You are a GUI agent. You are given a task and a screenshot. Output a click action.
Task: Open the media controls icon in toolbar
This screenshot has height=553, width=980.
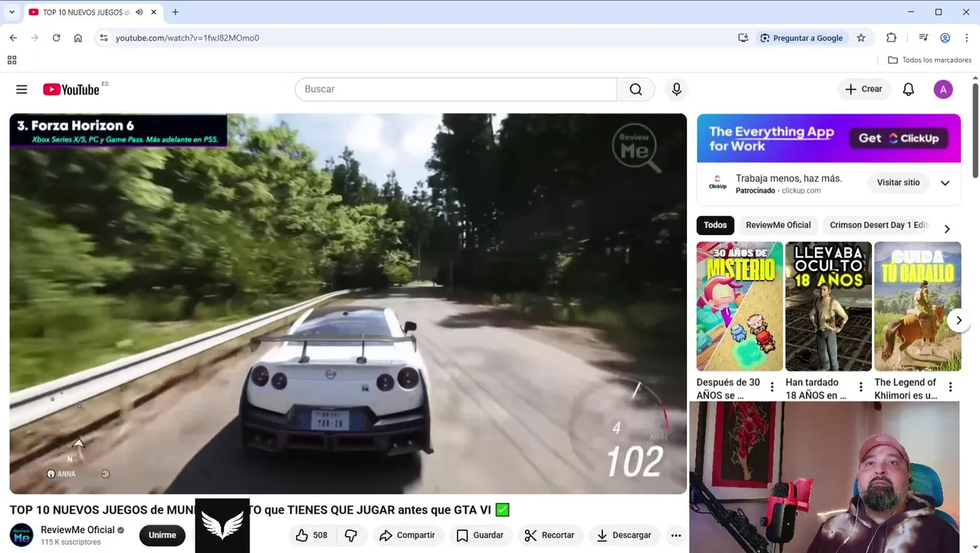(923, 38)
